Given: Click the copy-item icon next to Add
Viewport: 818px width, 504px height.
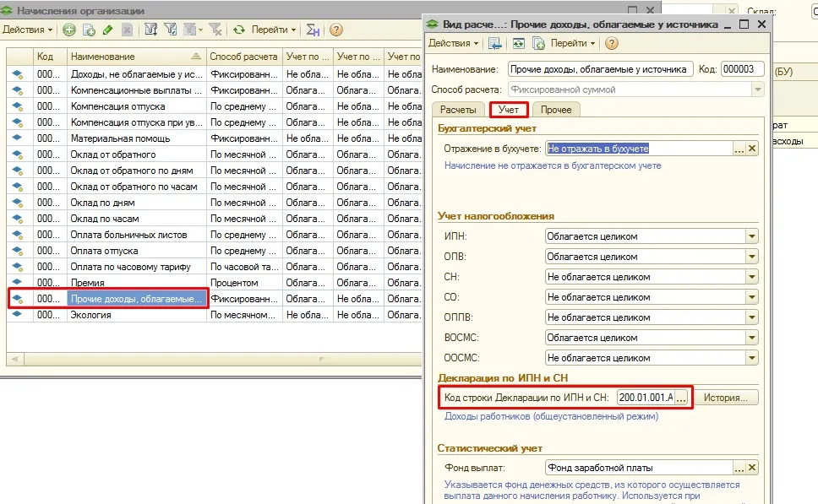Looking at the screenshot, I should pos(89,30).
